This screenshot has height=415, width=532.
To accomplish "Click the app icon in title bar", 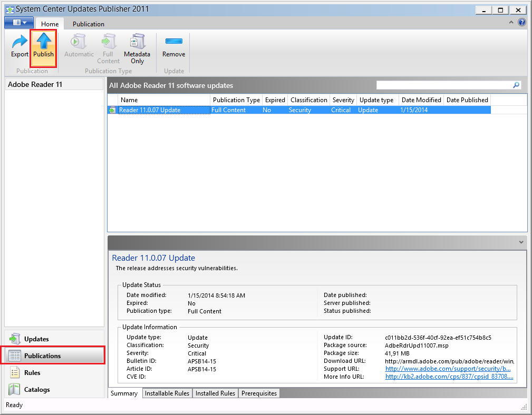I will [x=10, y=9].
